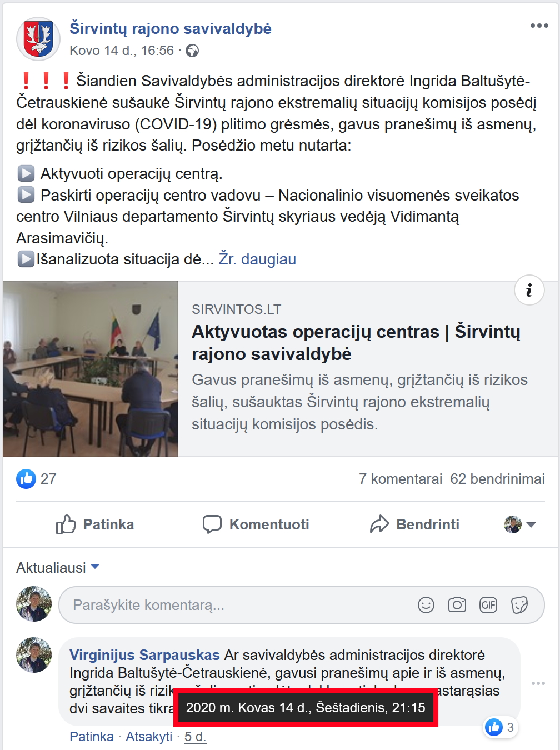
Task: Open the meeting room article thumbnail
Action: (91, 369)
